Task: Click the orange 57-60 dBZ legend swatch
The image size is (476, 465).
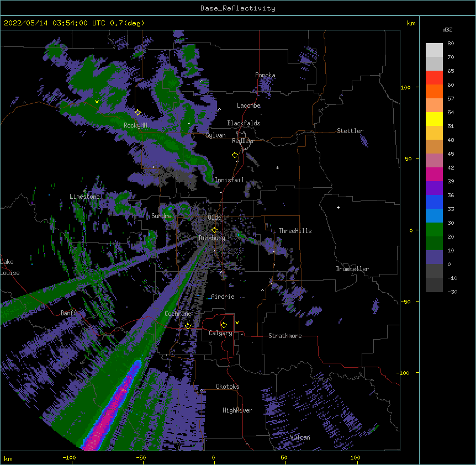Action: [x=434, y=91]
